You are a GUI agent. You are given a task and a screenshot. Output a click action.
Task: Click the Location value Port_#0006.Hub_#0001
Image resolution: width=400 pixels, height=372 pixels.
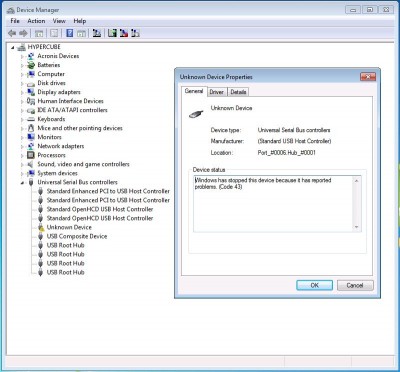[x=287, y=153]
